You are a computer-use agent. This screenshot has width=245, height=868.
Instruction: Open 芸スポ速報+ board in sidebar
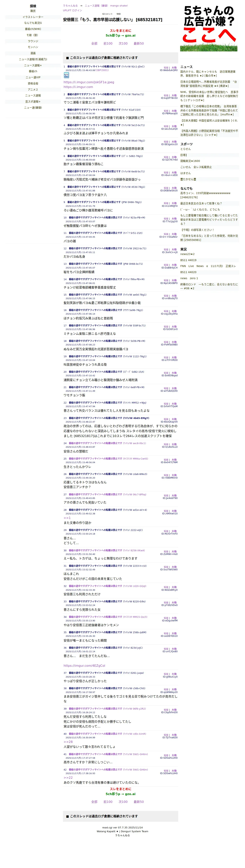click(x=33, y=102)
